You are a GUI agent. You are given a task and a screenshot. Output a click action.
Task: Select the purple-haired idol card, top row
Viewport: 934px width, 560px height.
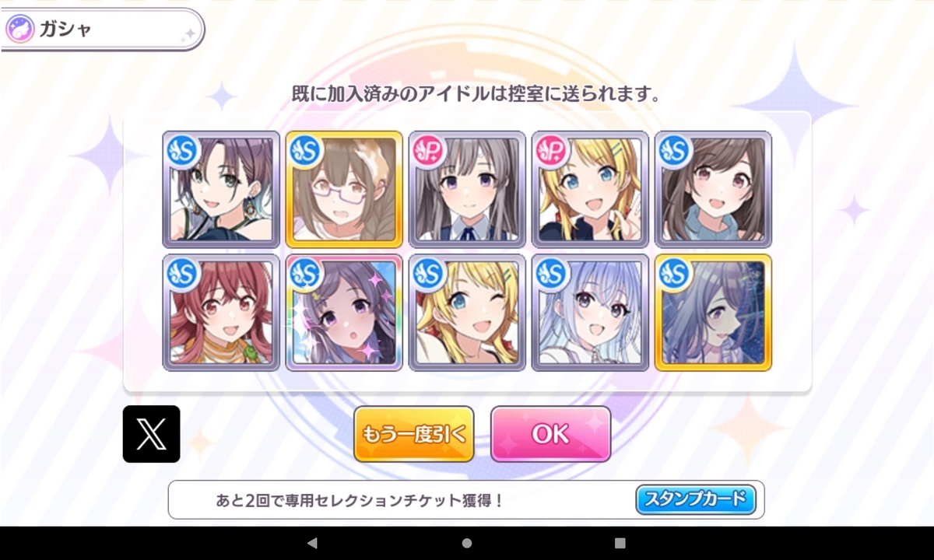[221, 189]
